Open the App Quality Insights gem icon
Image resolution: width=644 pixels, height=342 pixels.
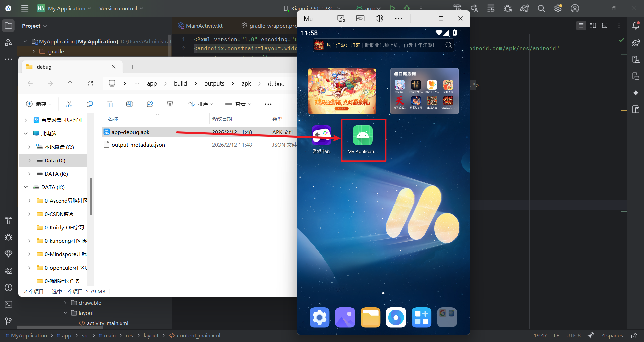pos(9,254)
